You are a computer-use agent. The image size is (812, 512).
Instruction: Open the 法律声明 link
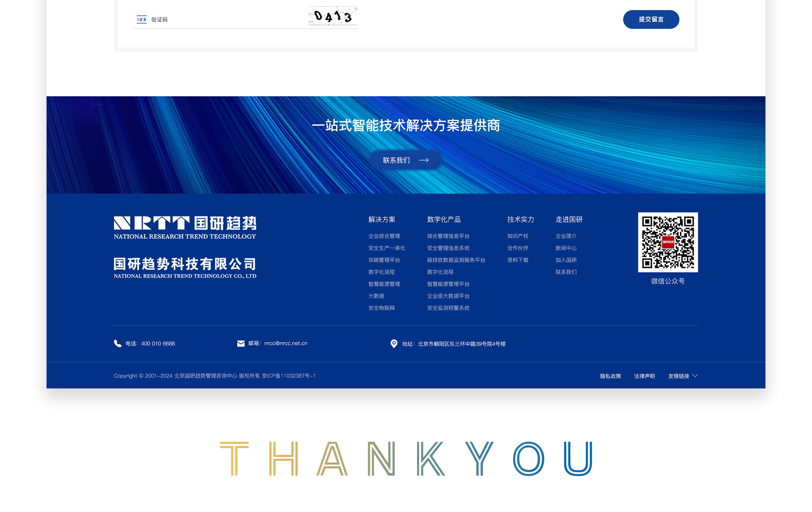(644, 376)
